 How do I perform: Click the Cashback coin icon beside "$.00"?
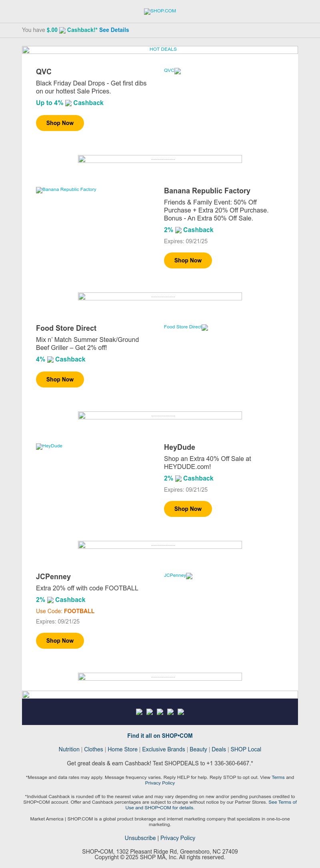coord(63,30)
